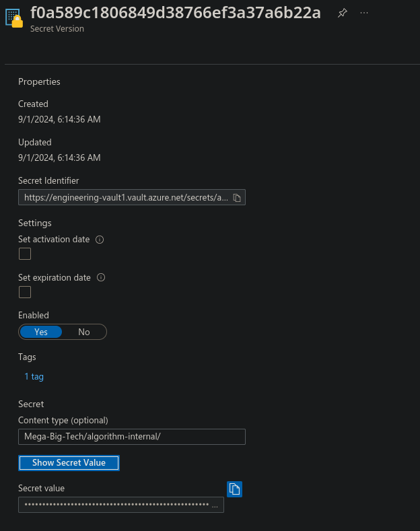Show info for Set activation date

pyautogui.click(x=100, y=240)
